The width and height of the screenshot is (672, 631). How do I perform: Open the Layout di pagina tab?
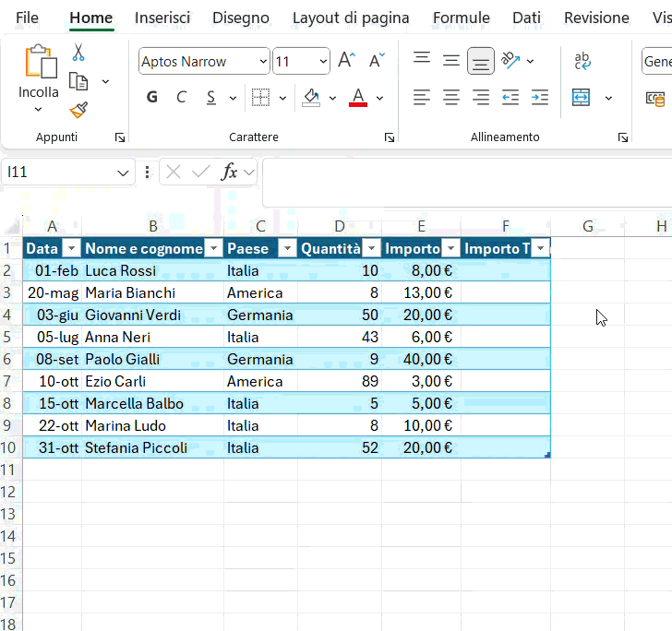pyautogui.click(x=350, y=18)
